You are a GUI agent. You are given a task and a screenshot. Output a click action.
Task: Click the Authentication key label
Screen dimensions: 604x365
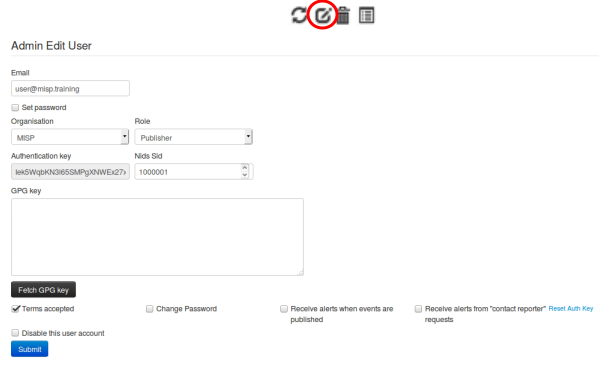(41, 156)
